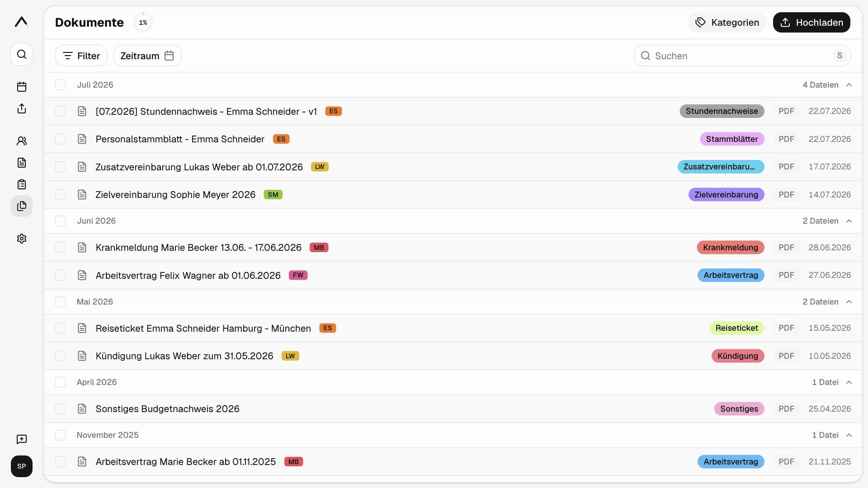This screenshot has height=488, width=868.
Task: Collapse the November 2025 group
Action: coord(849,435)
